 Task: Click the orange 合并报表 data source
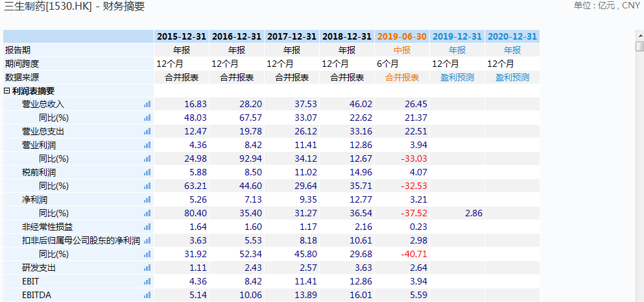[x=402, y=77]
